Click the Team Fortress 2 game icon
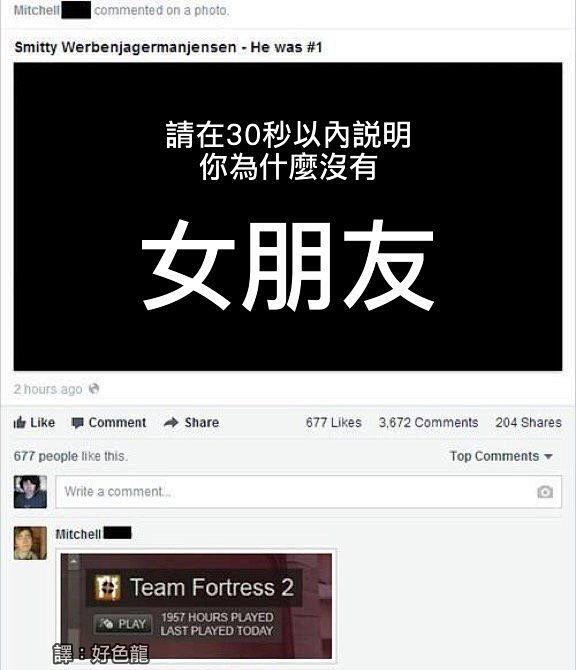576x670 pixels. [107, 587]
